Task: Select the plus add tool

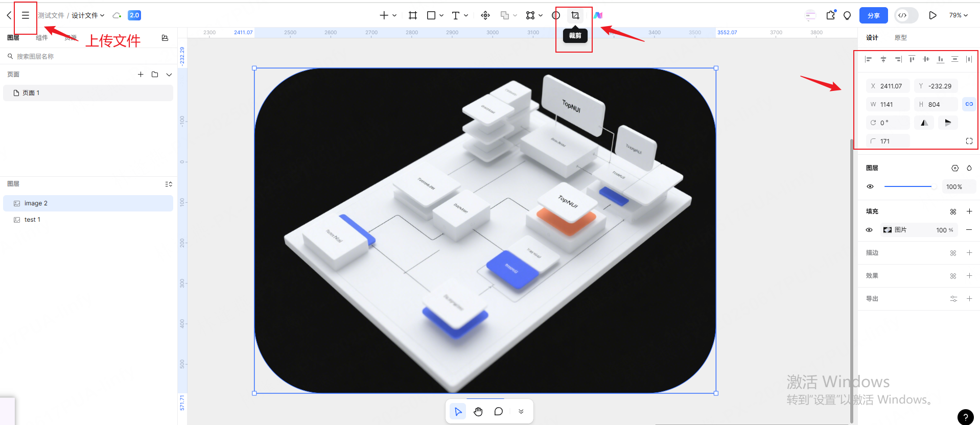Action: [384, 15]
